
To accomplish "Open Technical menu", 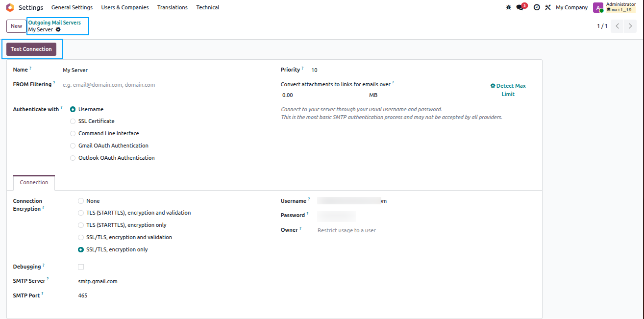I will 208,7.
